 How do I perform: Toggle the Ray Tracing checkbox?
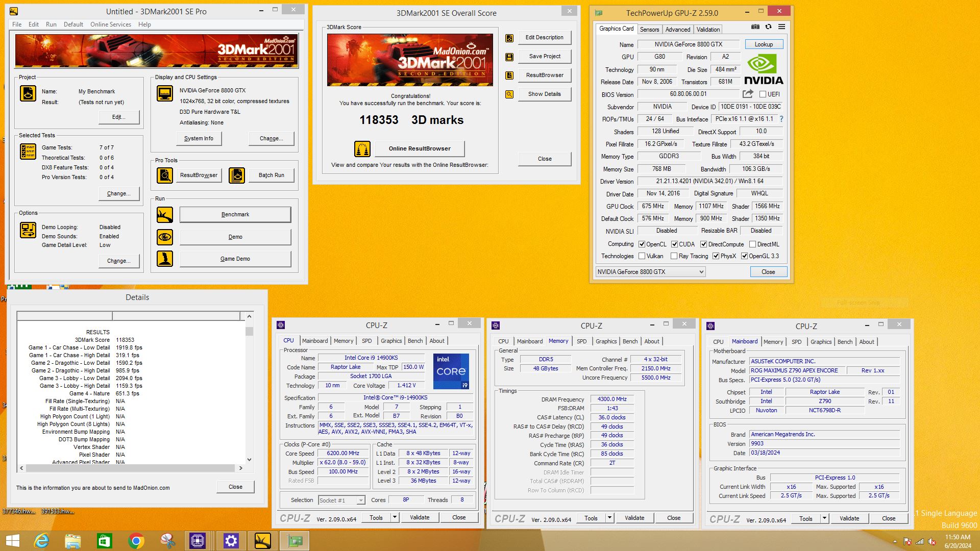674,256
